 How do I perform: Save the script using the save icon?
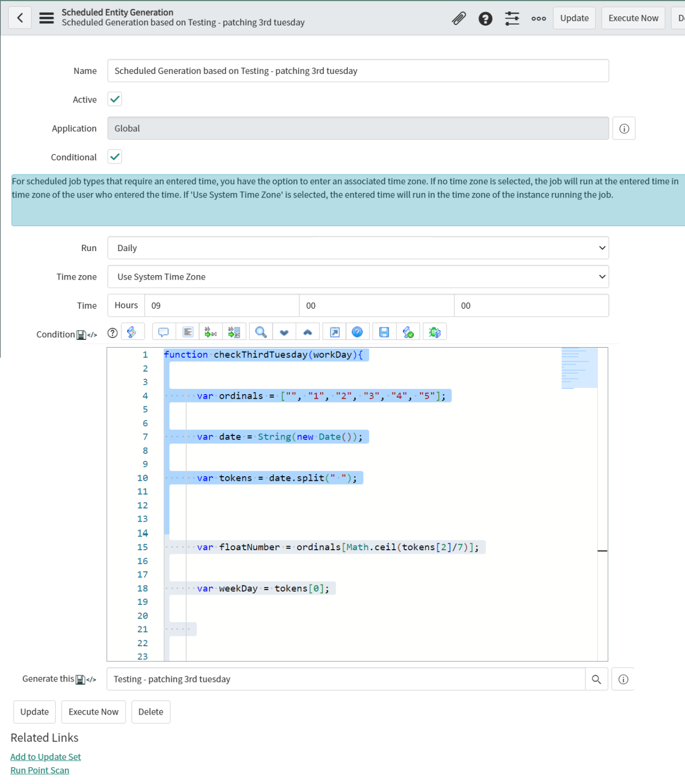click(383, 331)
